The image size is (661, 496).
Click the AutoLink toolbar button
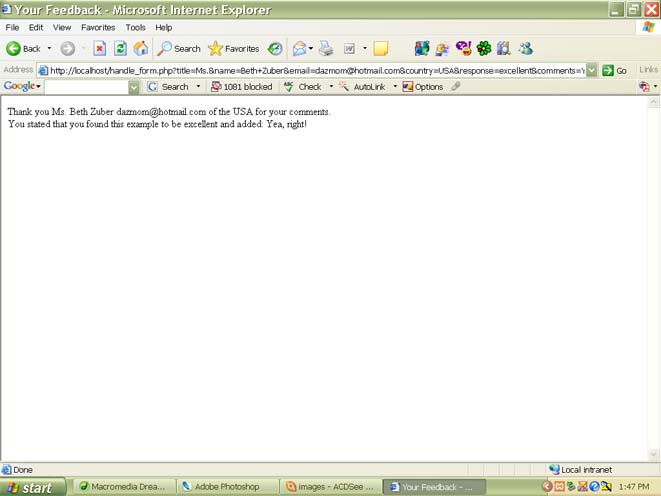[x=363, y=87]
